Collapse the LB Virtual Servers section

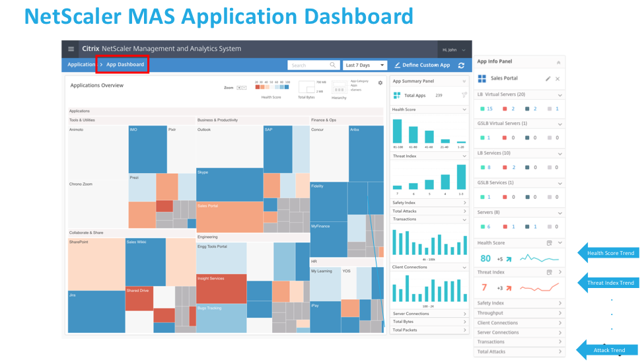pos(559,94)
